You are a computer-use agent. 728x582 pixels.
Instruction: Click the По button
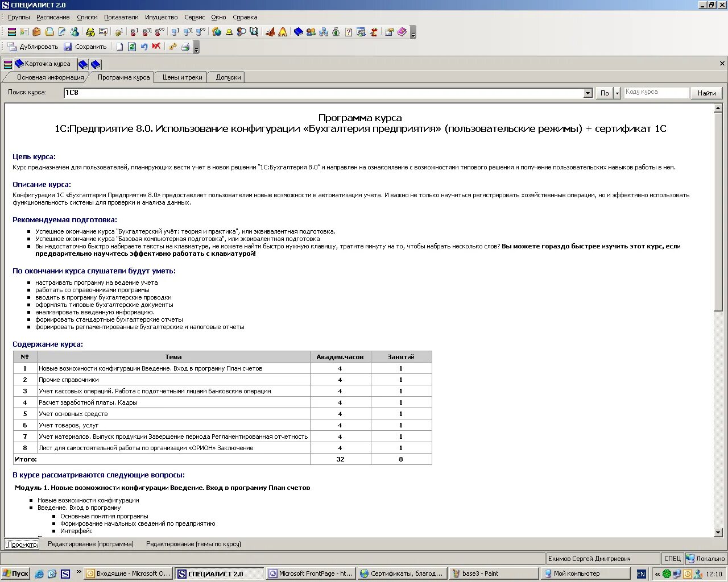(x=605, y=93)
